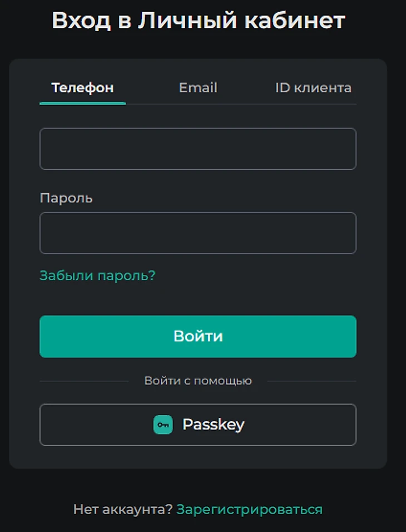Image resolution: width=406 pixels, height=532 pixels.
Task: Open the Email login tab
Action: (x=198, y=88)
